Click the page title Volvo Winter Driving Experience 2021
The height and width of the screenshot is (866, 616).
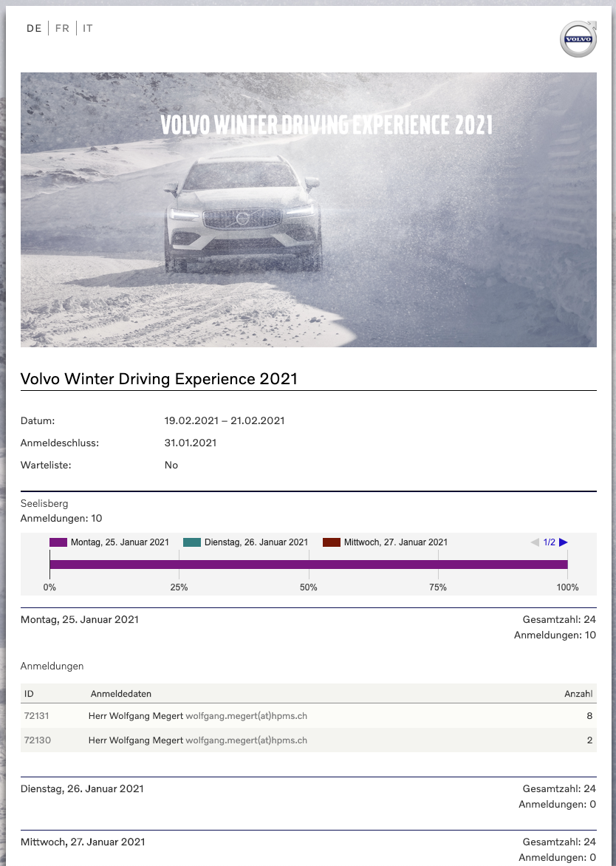[x=159, y=379]
